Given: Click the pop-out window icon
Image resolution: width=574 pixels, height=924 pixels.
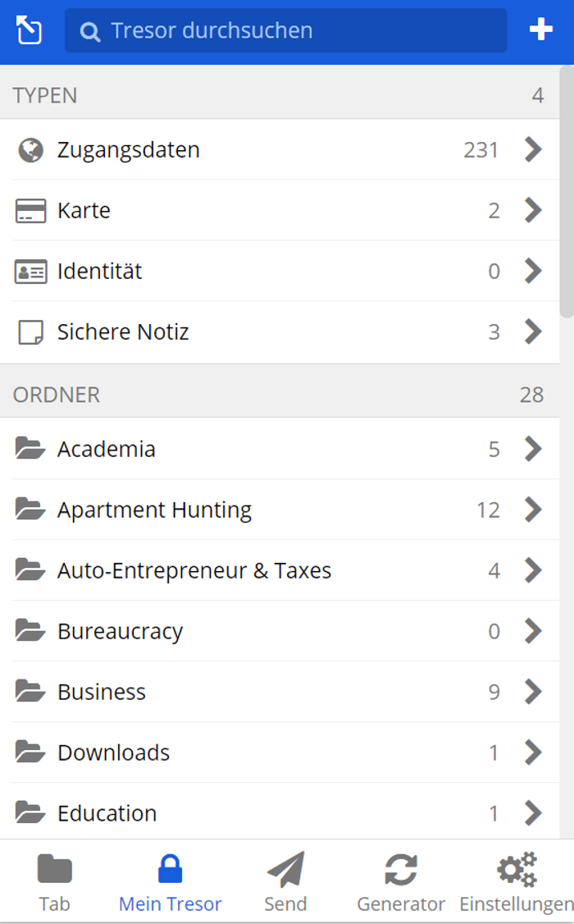Looking at the screenshot, I should 29,30.
